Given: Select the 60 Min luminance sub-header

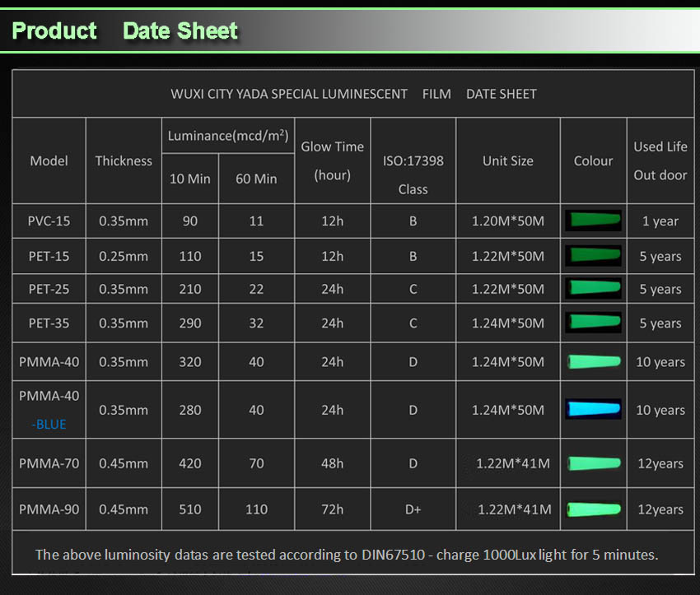Looking at the screenshot, I should 256,179.
